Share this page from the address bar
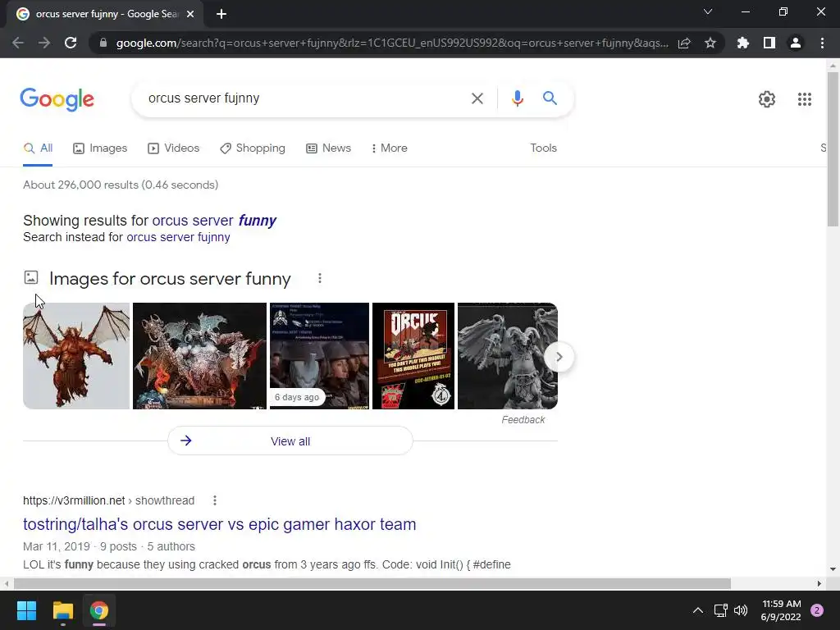840x630 pixels. tap(684, 43)
